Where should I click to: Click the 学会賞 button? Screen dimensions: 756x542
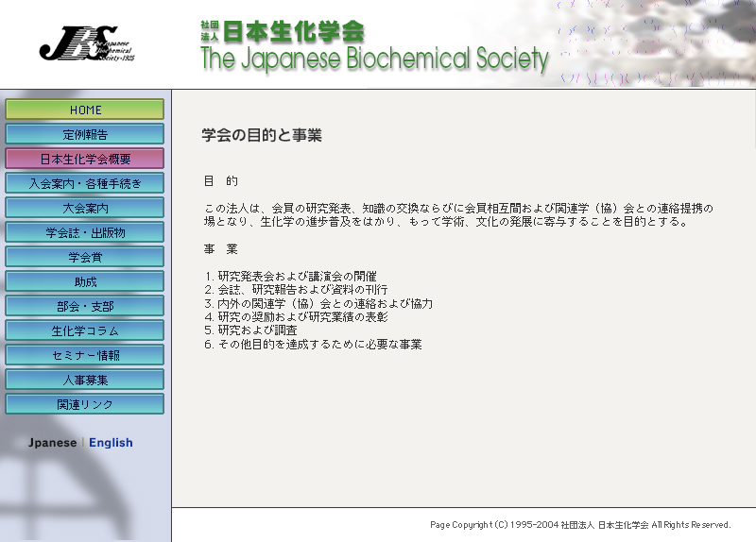(85, 257)
